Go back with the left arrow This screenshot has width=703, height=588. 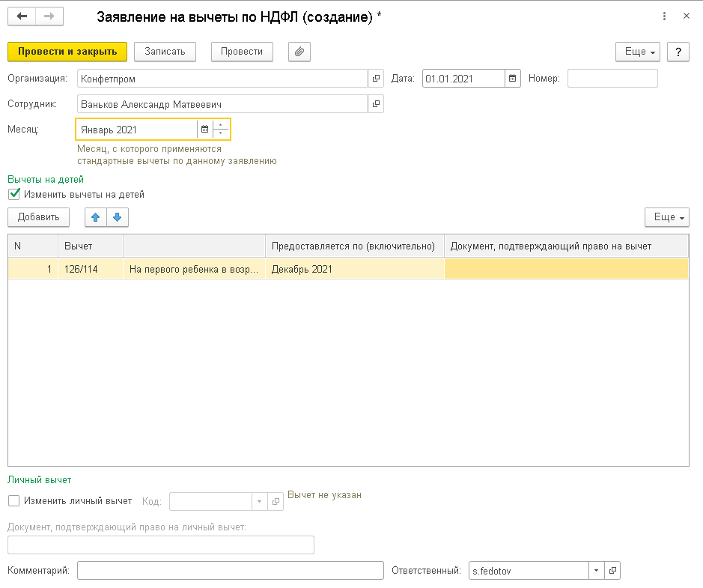point(22,16)
